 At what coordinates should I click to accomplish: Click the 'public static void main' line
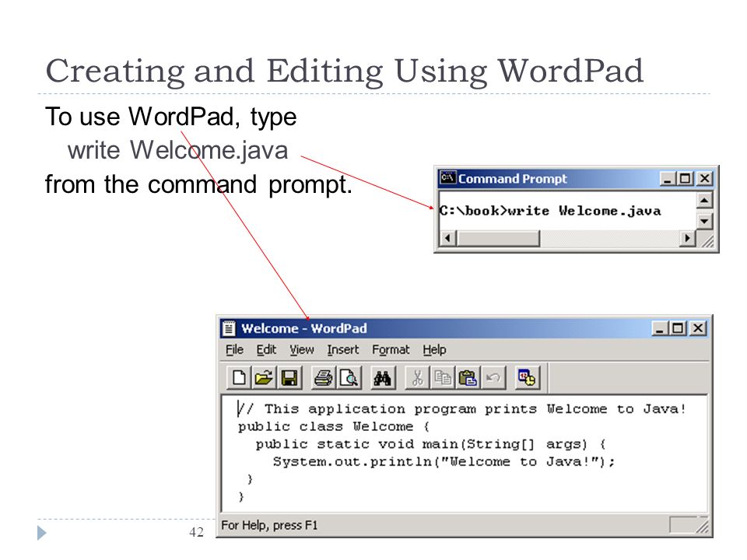[430, 444]
